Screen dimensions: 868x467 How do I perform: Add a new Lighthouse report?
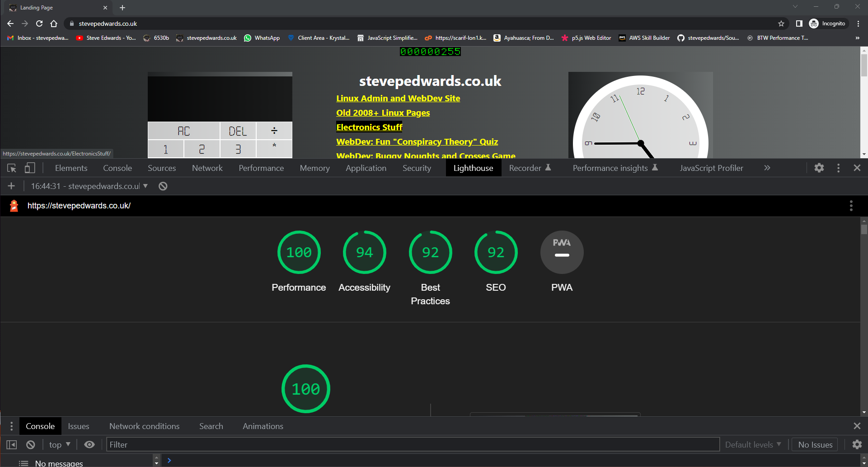tap(11, 186)
